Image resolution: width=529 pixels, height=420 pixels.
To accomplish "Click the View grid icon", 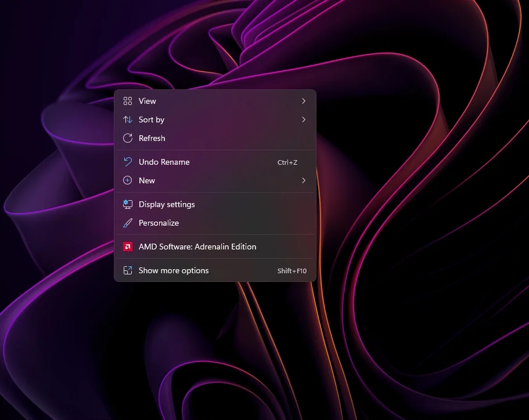I will coord(128,101).
